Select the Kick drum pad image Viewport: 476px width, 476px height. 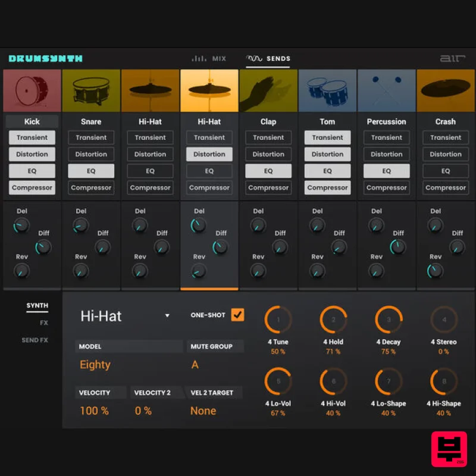(32, 90)
